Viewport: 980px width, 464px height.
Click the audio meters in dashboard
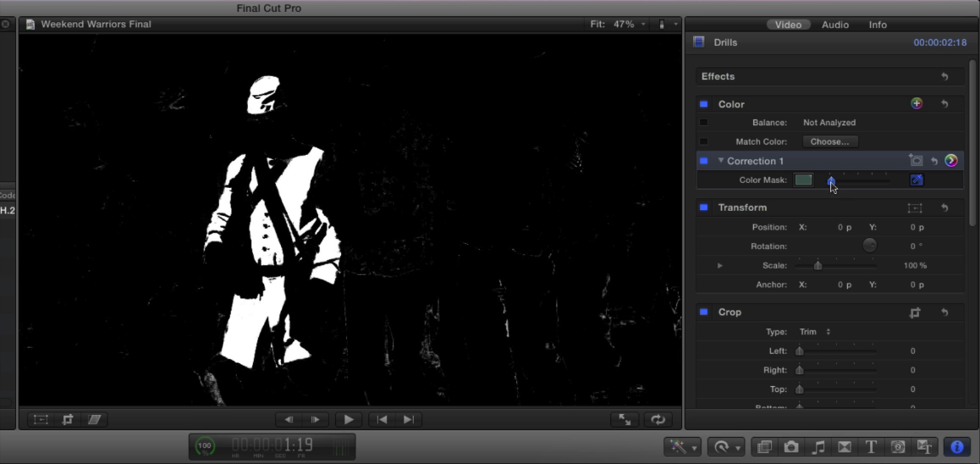tap(342, 446)
